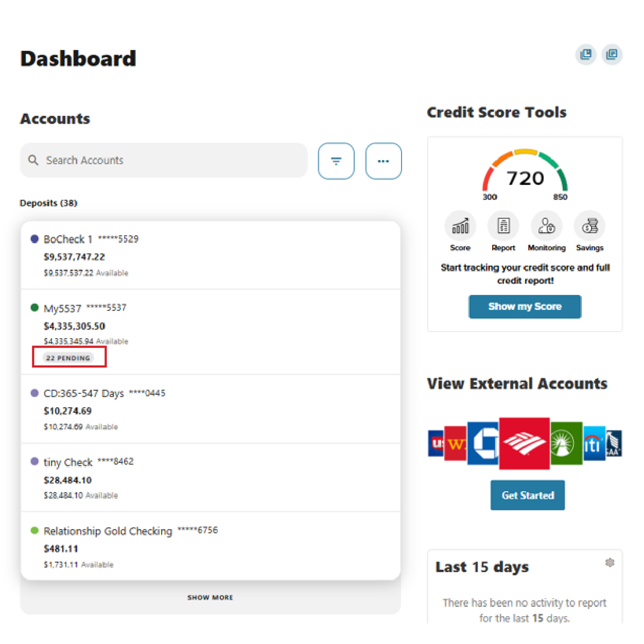The image size is (644, 644).
Task: Click the $9,537,747.22 balance
Action: tap(74, 257)
